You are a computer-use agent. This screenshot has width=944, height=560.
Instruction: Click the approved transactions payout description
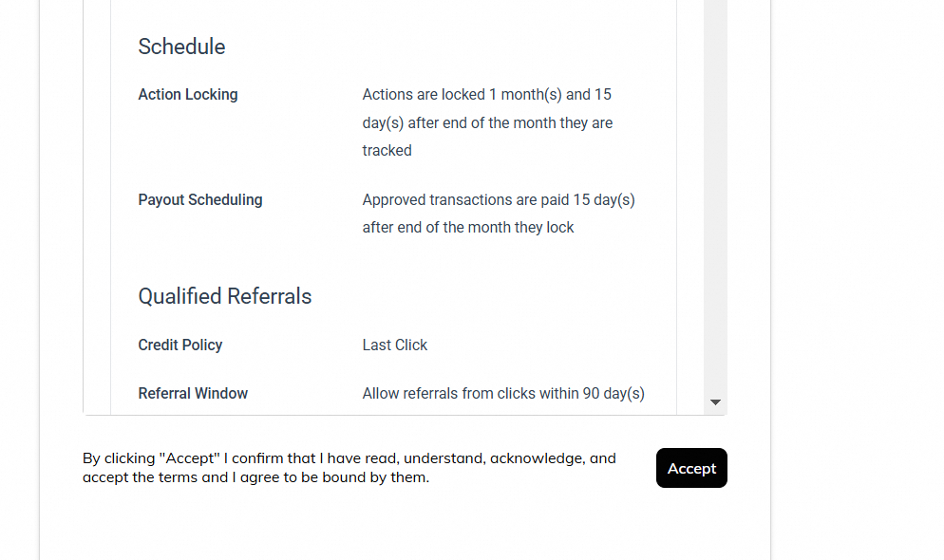pyautogui.click(x=499, y=214)
